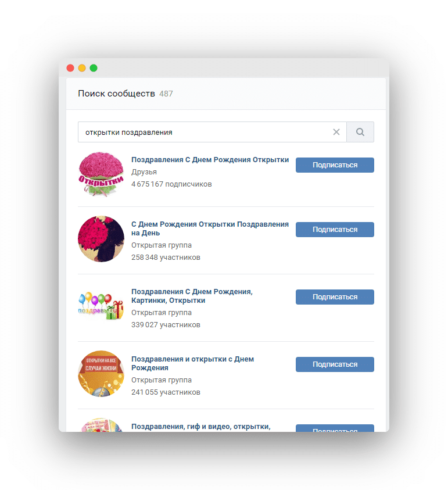Open Поздравления С Днем Рождения, Картинки, Открытки link
448x490 pixels.
[x=192, y=296]
